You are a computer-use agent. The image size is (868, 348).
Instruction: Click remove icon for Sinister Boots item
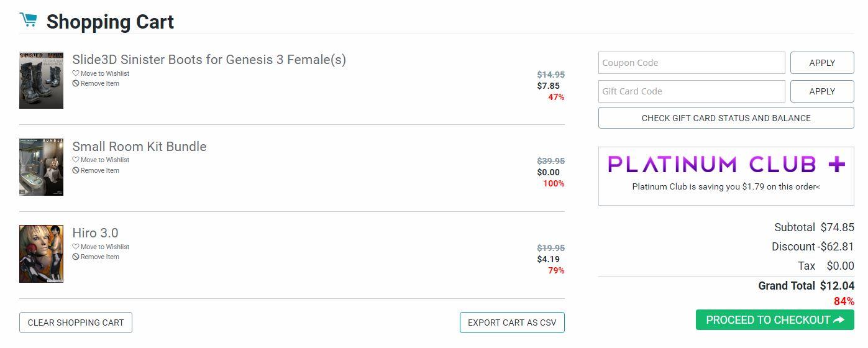point(76,83)
